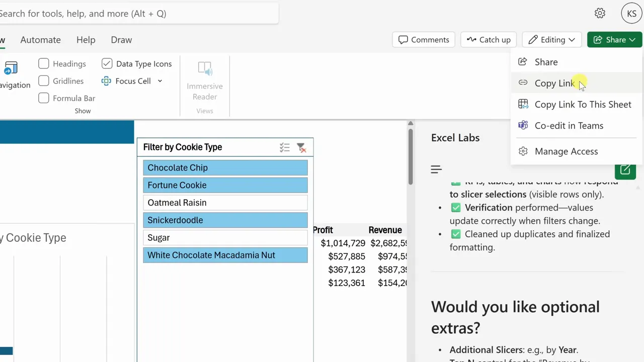The width and height of the screenshot is (644, 362).
Task: Deselect White Chocolate Macadamia Nut slicer item
Action: [x=225, y=255]
